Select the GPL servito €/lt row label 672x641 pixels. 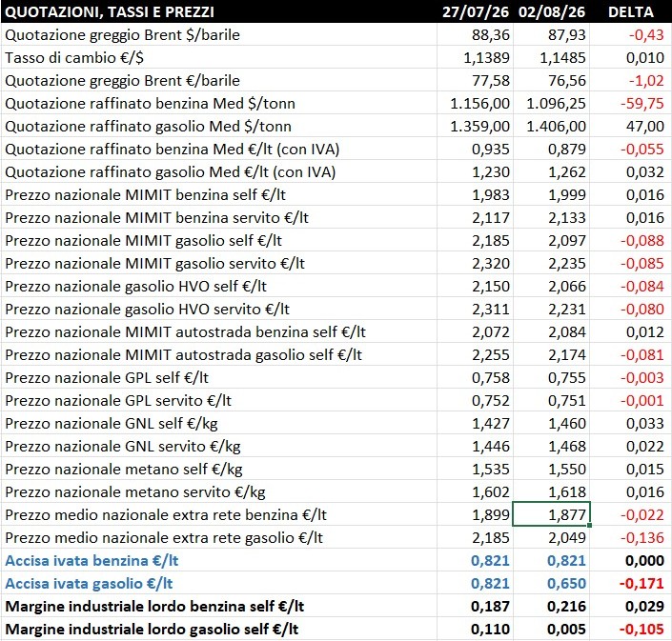click(x=118, y=401)
